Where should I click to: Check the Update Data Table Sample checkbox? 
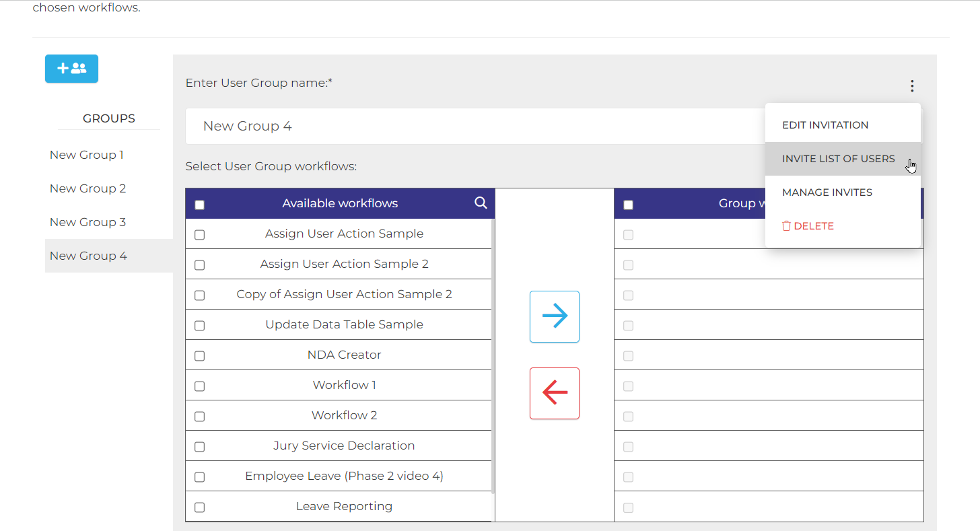point(199,326)
